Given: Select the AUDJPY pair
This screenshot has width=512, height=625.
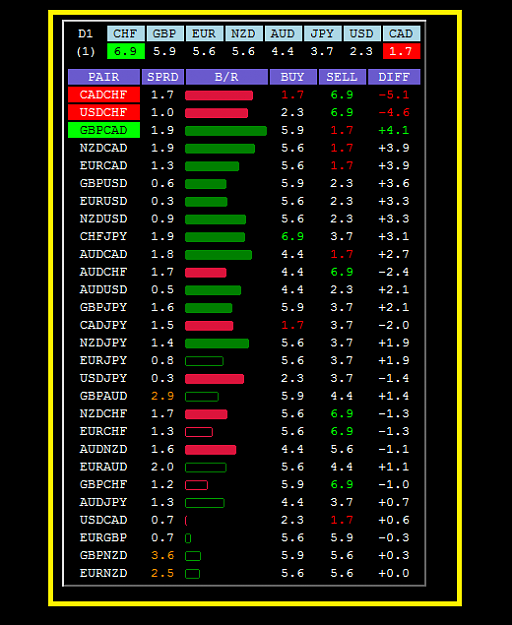Looking at the screenshot, I should (x=104, y=502).
